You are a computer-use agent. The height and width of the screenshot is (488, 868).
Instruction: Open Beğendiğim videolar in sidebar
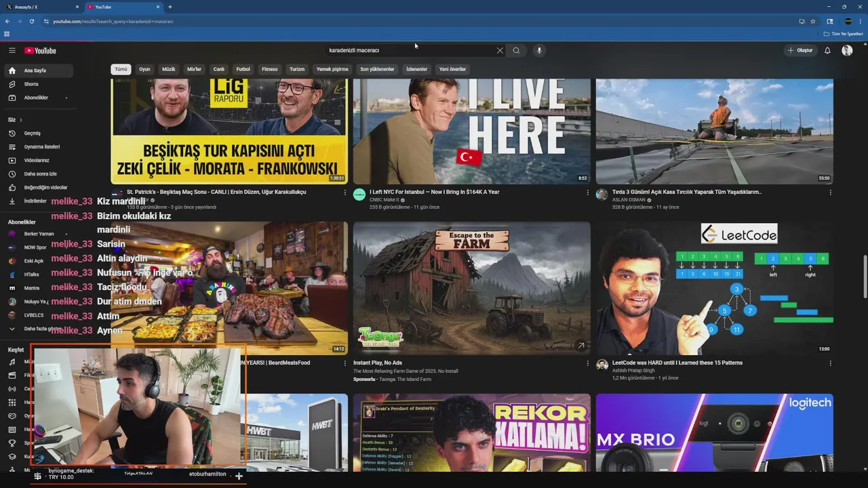(x=45, y=187)
